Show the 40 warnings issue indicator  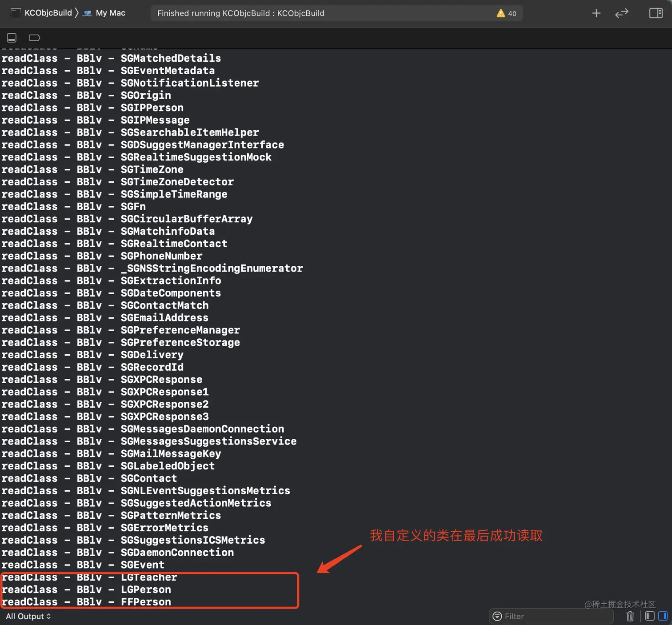tap(506, 13)
